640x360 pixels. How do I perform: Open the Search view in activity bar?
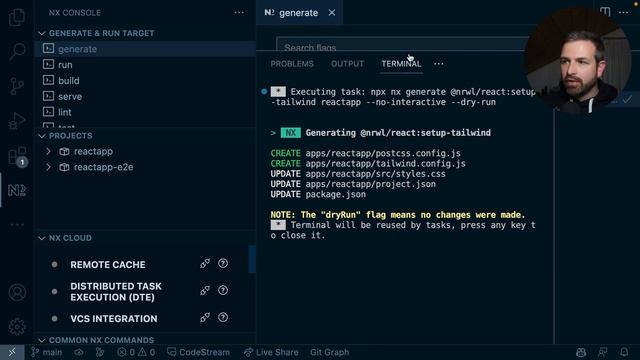(x=17, y=51)
